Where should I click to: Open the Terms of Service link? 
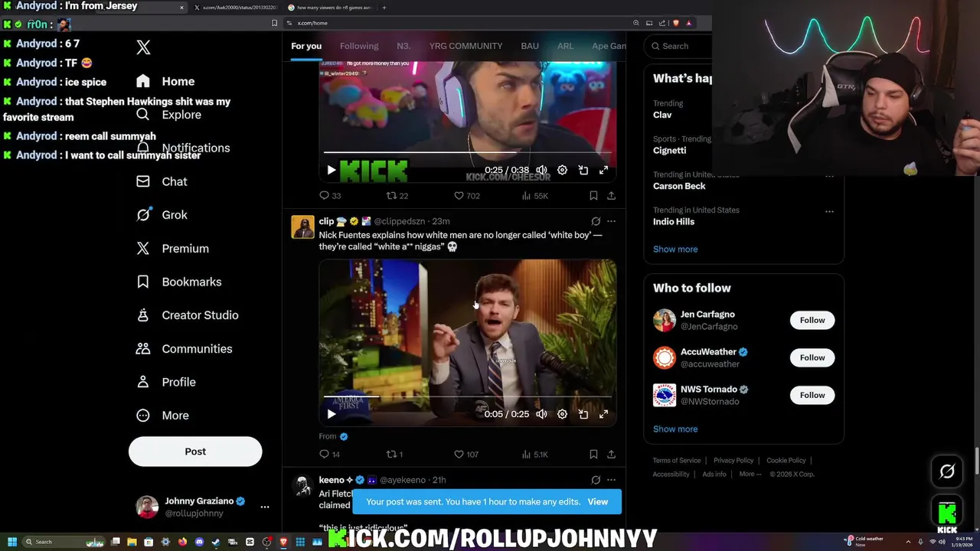click(x=677, y=461)
